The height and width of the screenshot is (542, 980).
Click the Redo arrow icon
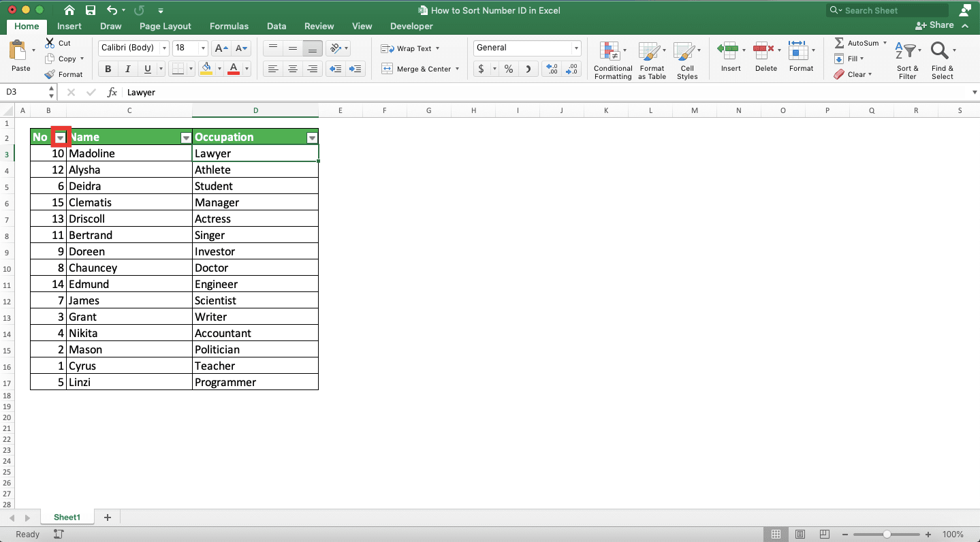click(140, 10)
